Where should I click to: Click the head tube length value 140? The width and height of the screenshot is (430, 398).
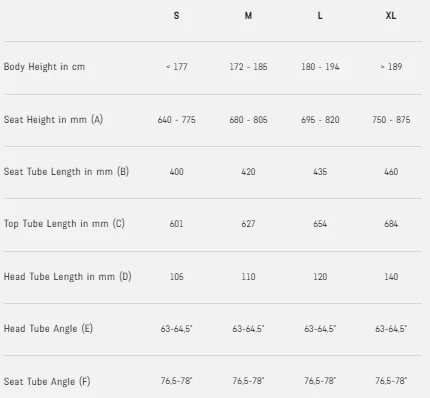click(x=391, y=277)
